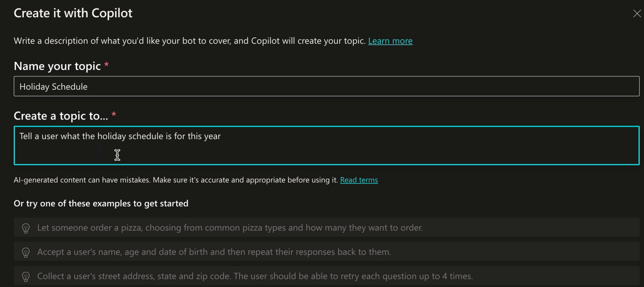Screen dimensions: 644x287
Task: Click the 'Create it with Copilot' heading
Action: tap(73, 13)
